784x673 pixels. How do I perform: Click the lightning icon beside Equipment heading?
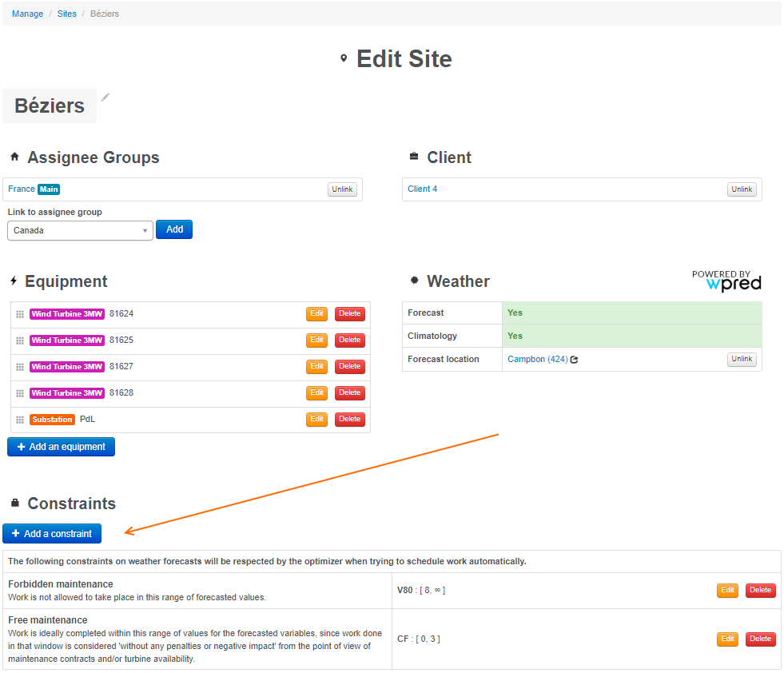(x=13, y=281)
